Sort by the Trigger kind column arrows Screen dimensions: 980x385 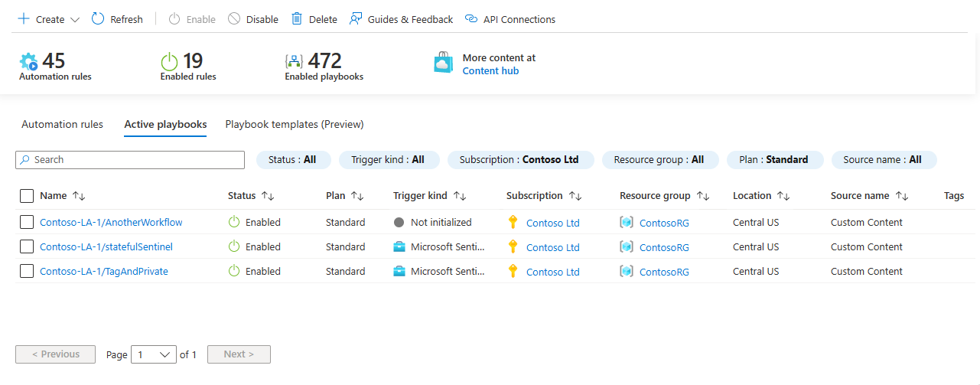click(460, 196)
